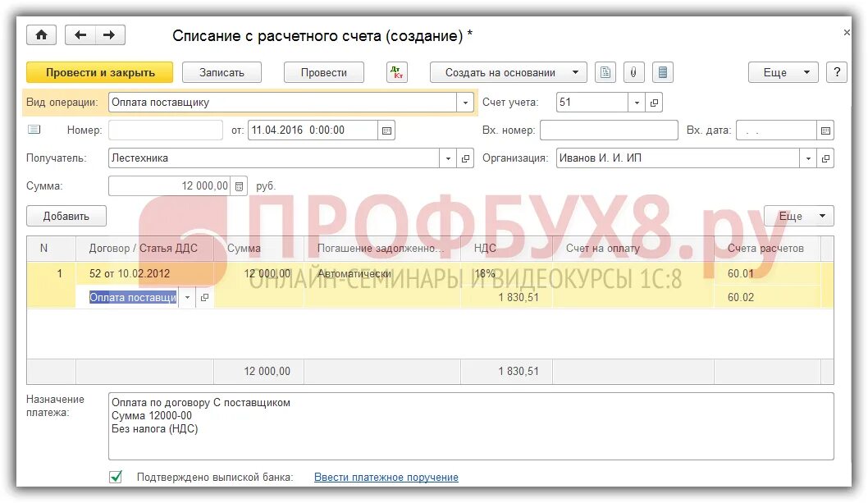
Task: Open Статья ДДС item card icon
Action: (204, 298)
